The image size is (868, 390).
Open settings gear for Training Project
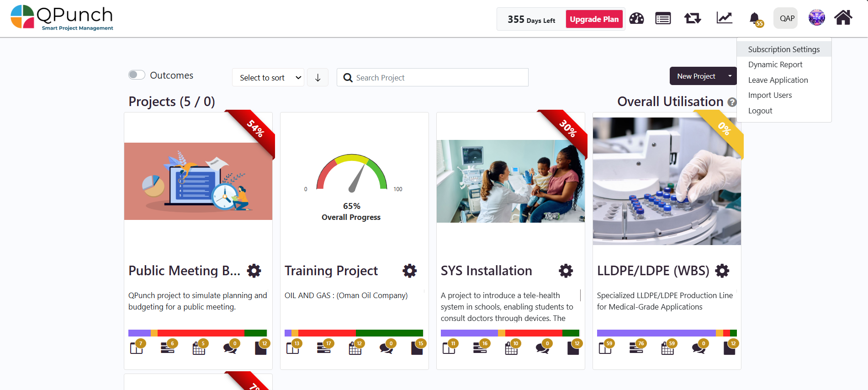409,271
